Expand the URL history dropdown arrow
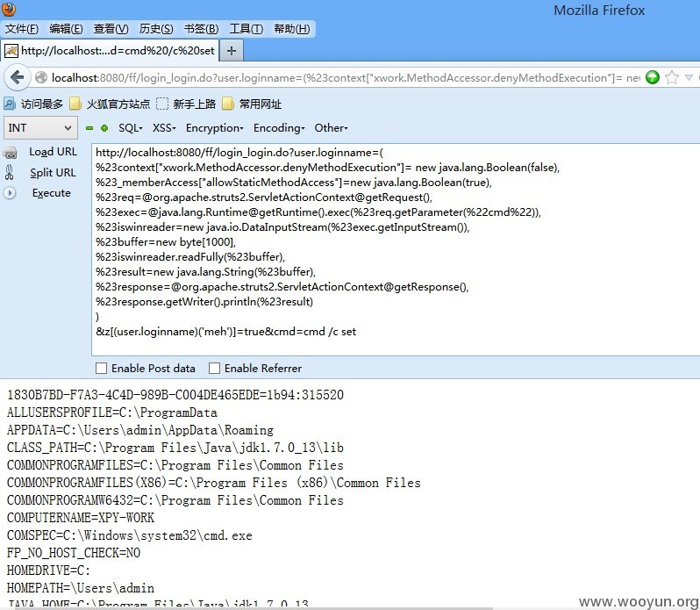The height and width of the screenshot is (610, 700). click(689, 78)
